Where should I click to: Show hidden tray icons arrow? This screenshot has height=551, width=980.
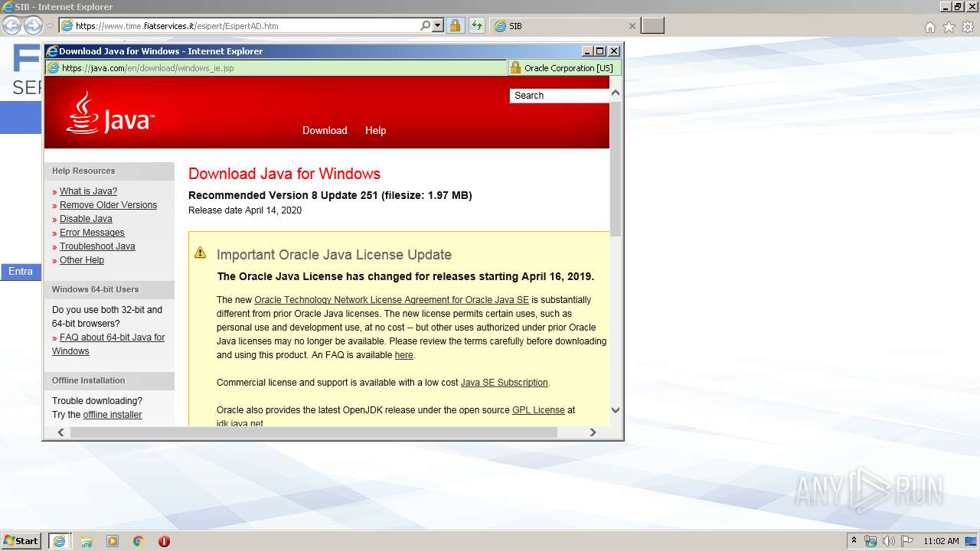point(854,541)
